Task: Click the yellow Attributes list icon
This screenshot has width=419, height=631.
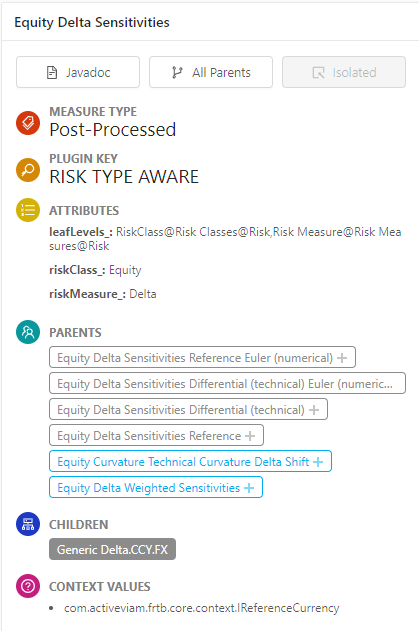Action: (28, 210)
